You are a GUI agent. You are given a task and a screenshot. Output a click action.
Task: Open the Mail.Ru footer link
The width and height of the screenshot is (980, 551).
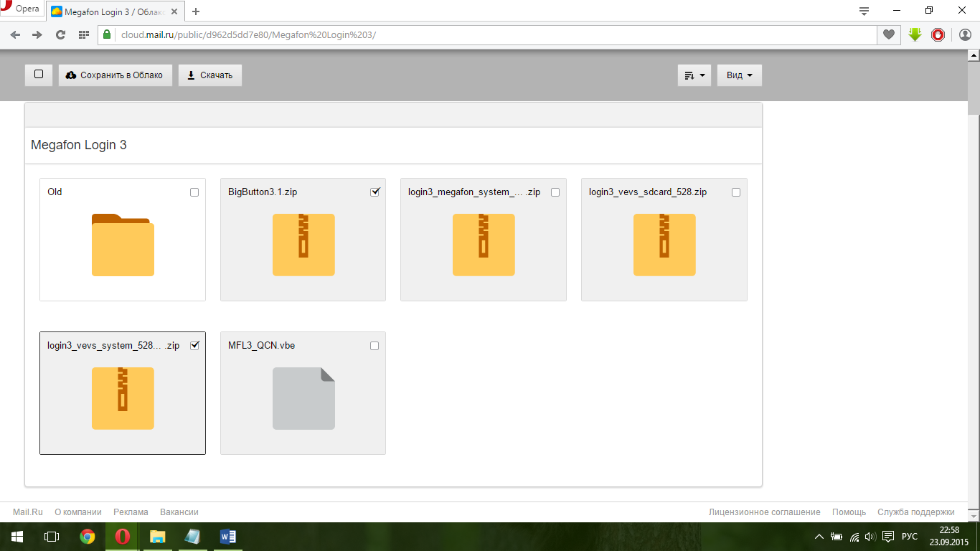(28, 512)
